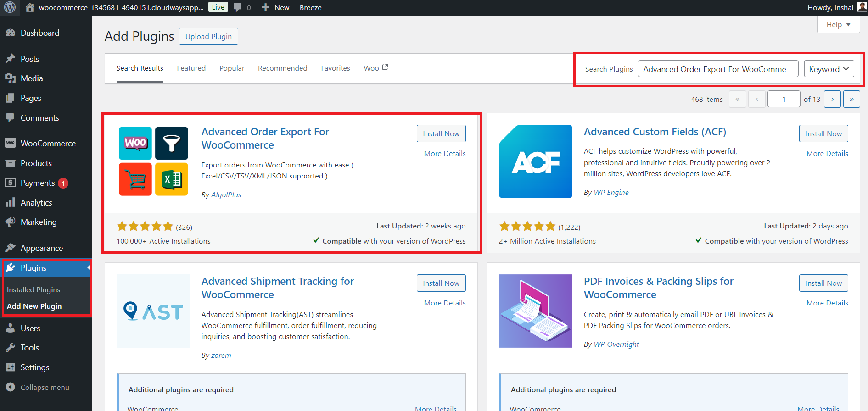Open Advanced Shipment Tracking for WooCommerce title
This screenshot has width=868, height=411.
click(x=278, y=288)
